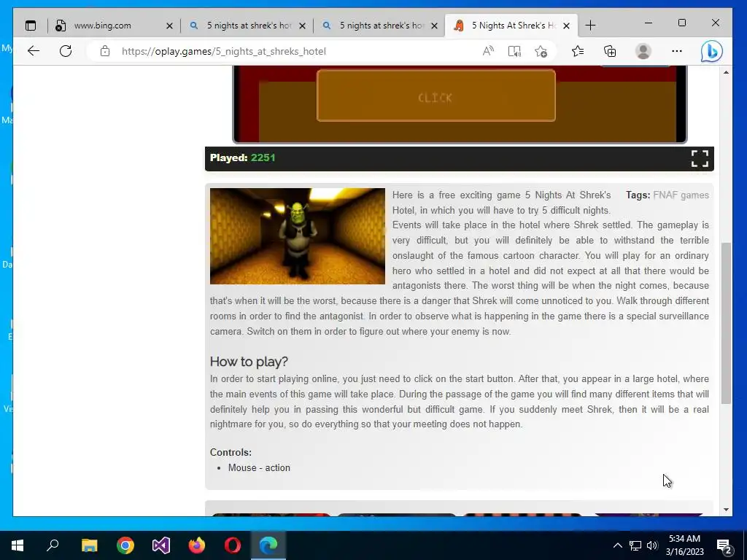Refresh the current page
Viewport: 747px width, 560px height.
tap(66, 51)
